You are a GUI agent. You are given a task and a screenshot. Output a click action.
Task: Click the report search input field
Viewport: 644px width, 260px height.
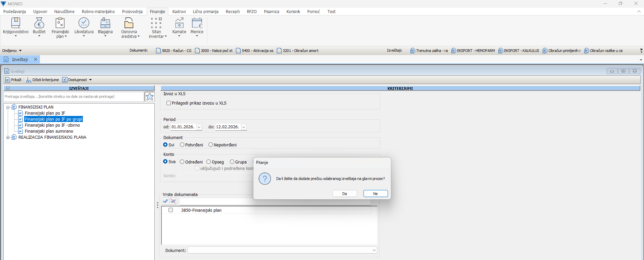click(x=74, y=96)
